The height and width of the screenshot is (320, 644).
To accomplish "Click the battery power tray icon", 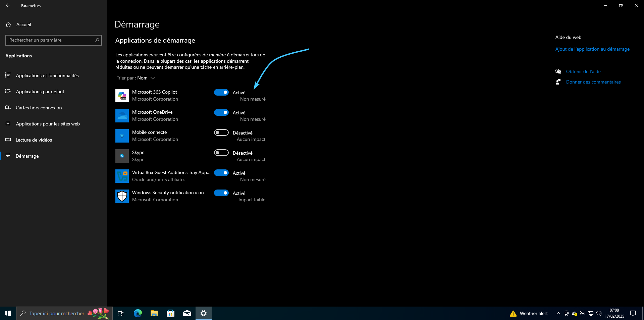I will pos(583,313).
